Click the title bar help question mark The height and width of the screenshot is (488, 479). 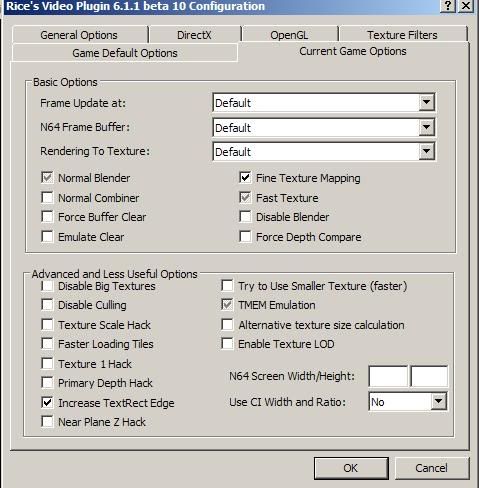(448, 6)
